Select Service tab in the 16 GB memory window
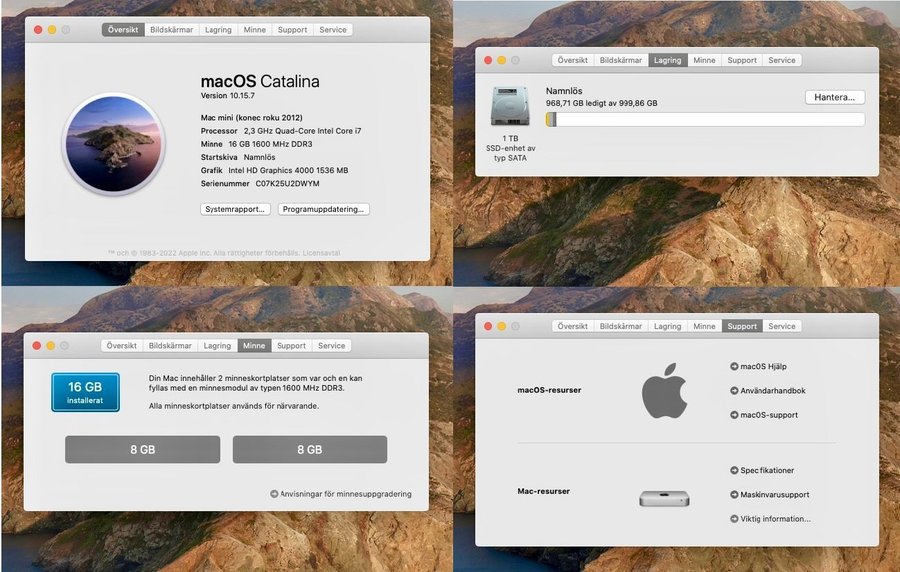900x572 pixels. click(331, 346)
